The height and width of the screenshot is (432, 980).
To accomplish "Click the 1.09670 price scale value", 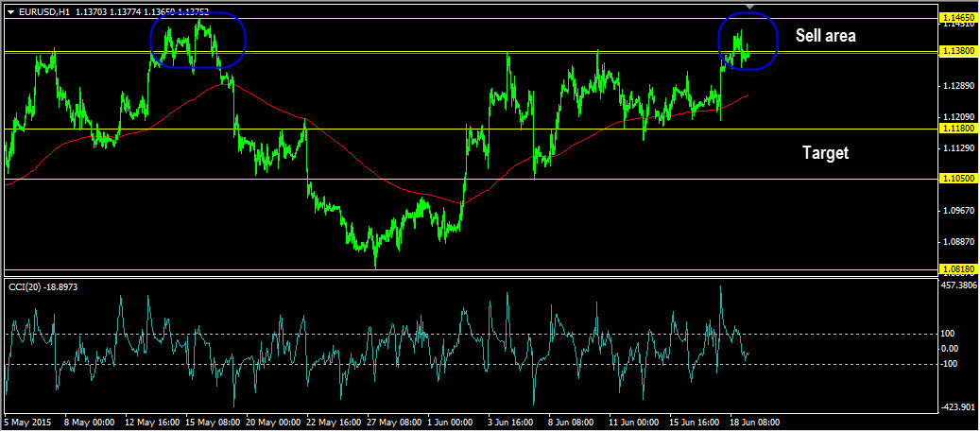I will tap(958, 211).
